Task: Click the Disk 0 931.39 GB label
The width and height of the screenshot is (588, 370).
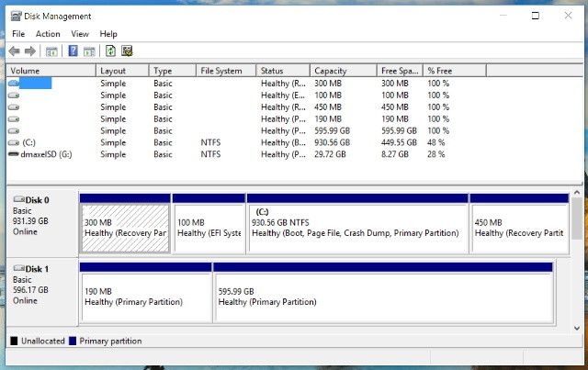Action: [30, 220]
